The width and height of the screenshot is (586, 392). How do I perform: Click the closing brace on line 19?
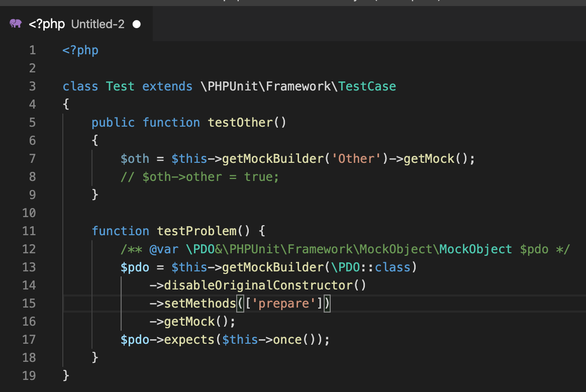click(66, 375)
